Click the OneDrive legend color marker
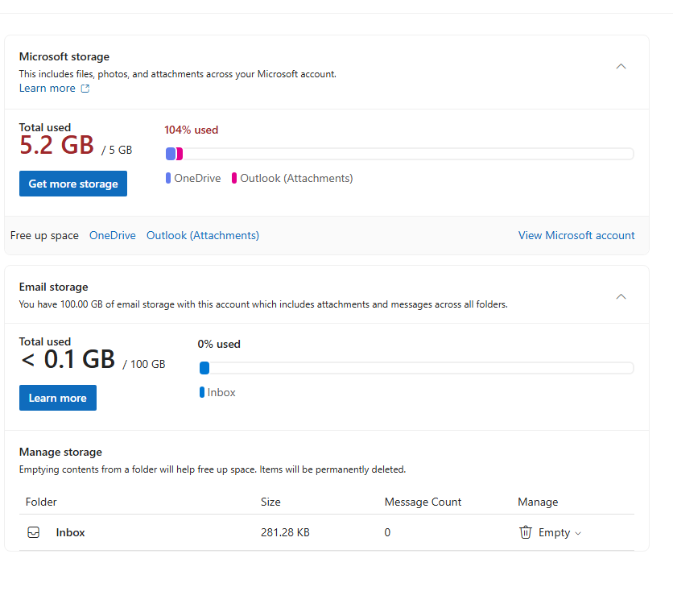This screenshot has width=673, height=616. [168, 178]
